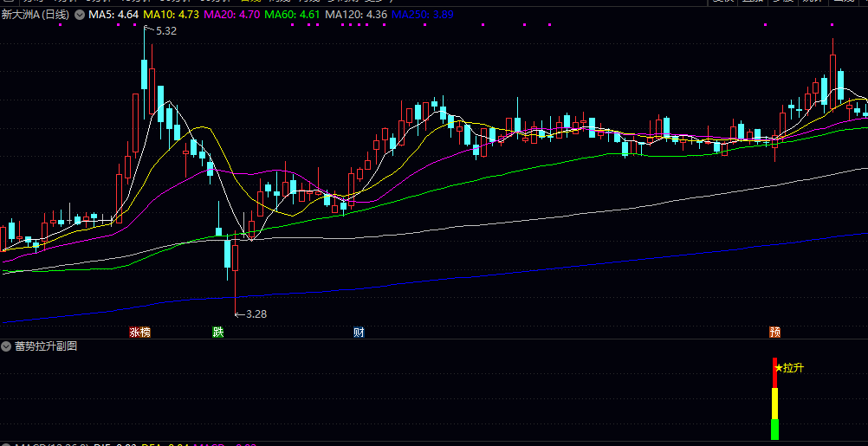This screenshot has height=446, width=868.
Task: Click the 新大洲A(日线) chart title
Action: point(37,15)
